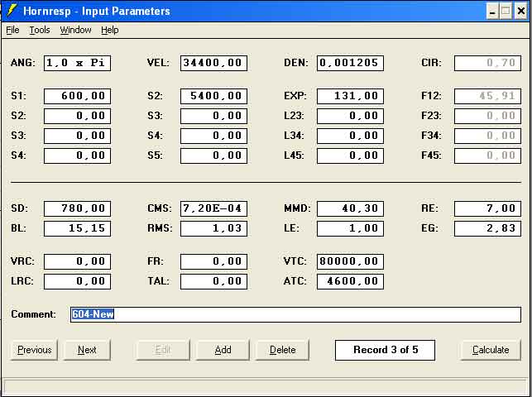Viewport: 532px width, 397px height.
Task: Click the RMS field showing 1,03
Action: [x=213, y=228]
